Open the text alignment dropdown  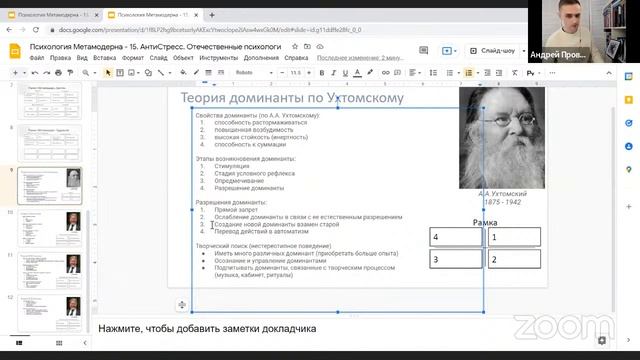point(415,73)
